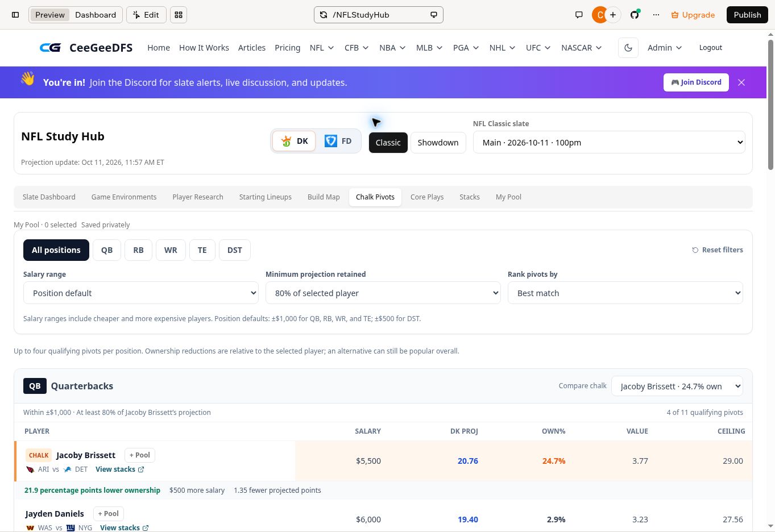Add Jacoby Brissett to Pool
This screenshot has width=775, height=532.
[x=140, y=455]
